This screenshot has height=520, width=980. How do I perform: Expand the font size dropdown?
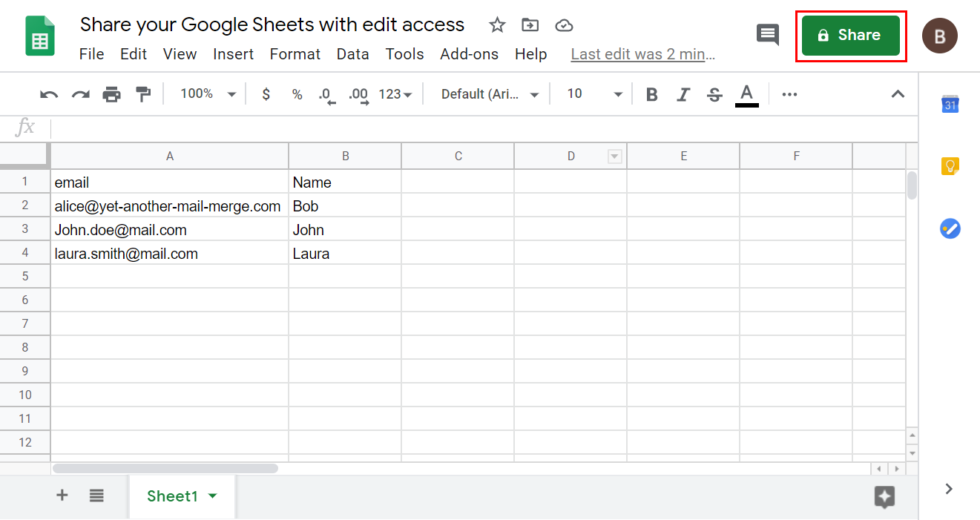(x=594, y=94)
